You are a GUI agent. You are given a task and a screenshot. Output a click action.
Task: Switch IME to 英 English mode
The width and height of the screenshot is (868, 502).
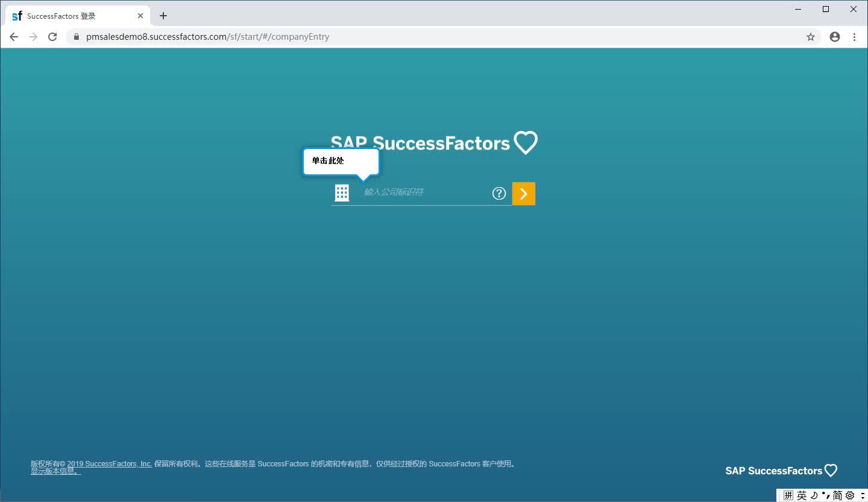coord(802,495)
